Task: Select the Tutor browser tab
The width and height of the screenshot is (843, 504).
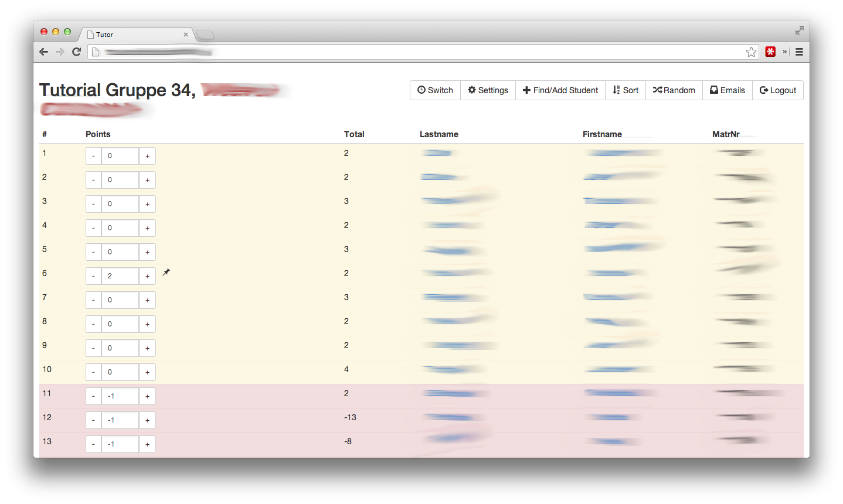Action: [137, 35]
